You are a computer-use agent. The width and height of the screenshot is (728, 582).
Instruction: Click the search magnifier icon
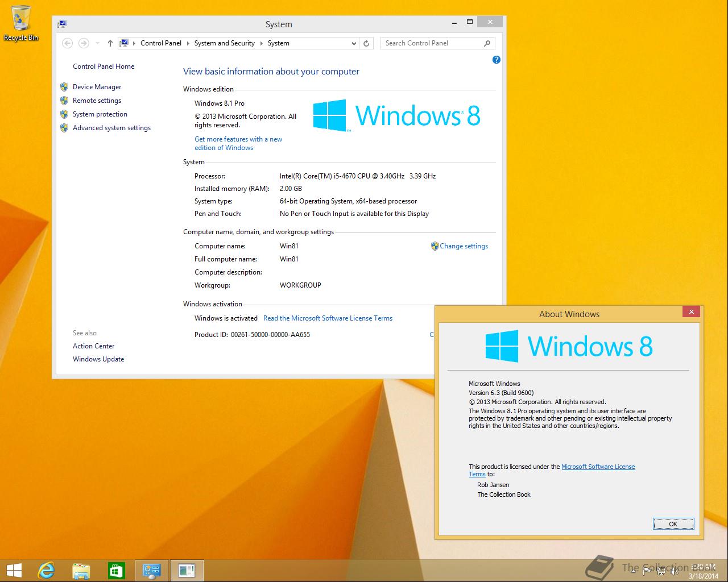487,43
